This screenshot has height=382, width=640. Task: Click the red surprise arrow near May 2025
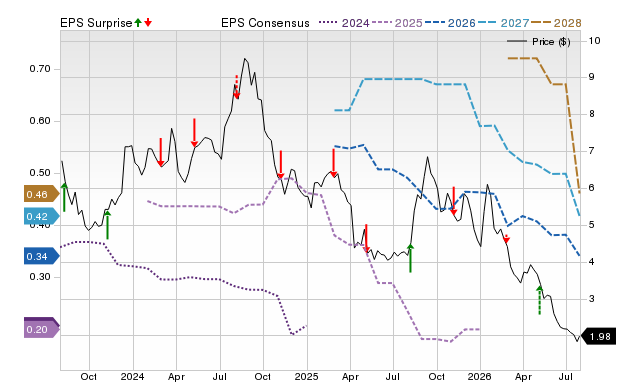pyautogui.click(x=366, y=238)
